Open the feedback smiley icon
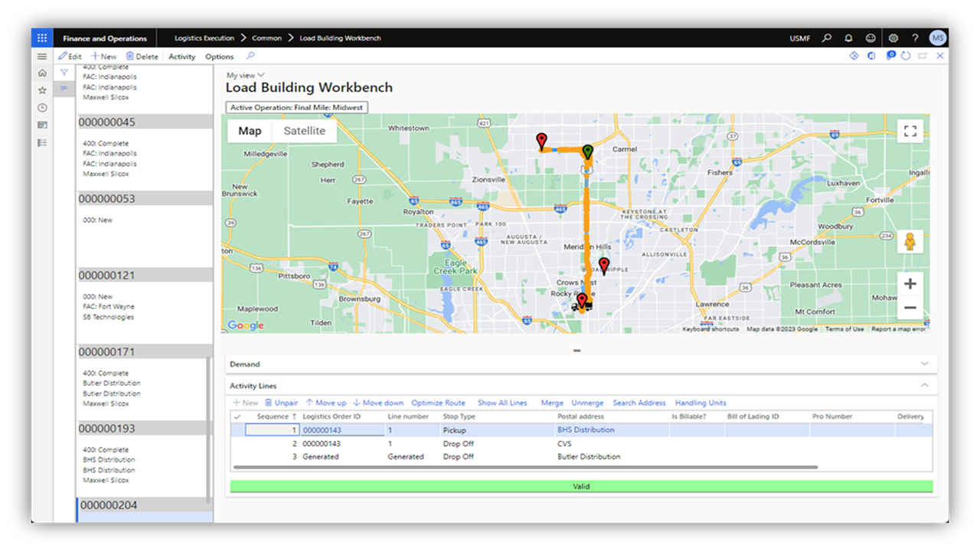Viewport: 980px width, 551px height. (871, 38)
